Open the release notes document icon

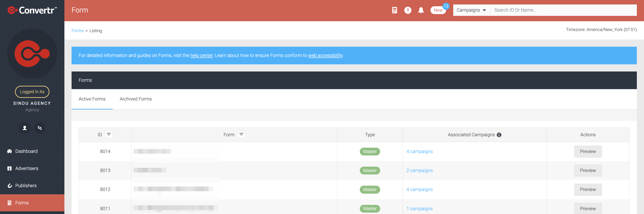coord(394,10)
